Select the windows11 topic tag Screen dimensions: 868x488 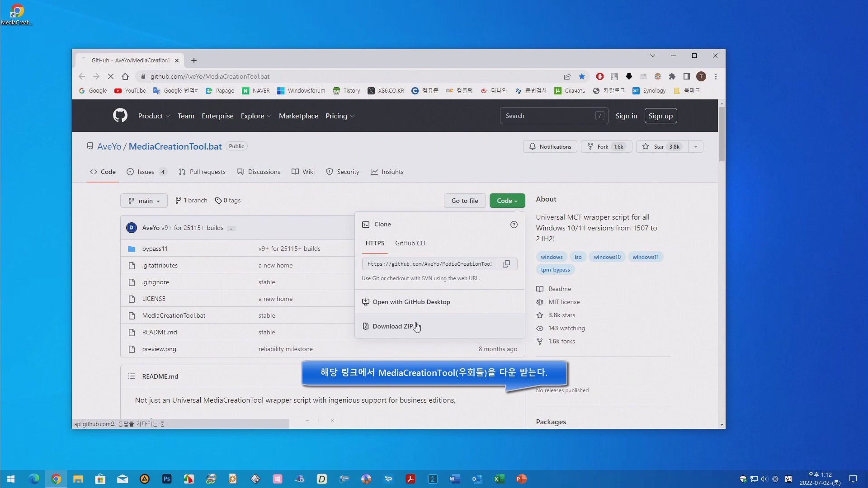point(645,257)
